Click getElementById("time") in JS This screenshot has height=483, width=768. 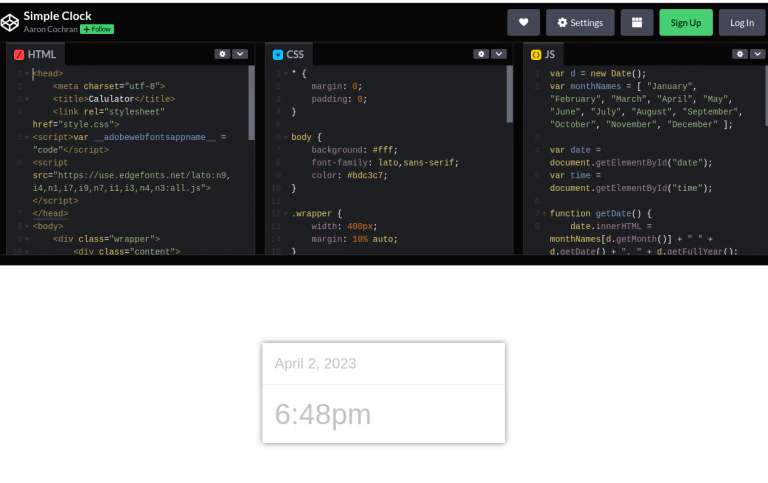652,188
